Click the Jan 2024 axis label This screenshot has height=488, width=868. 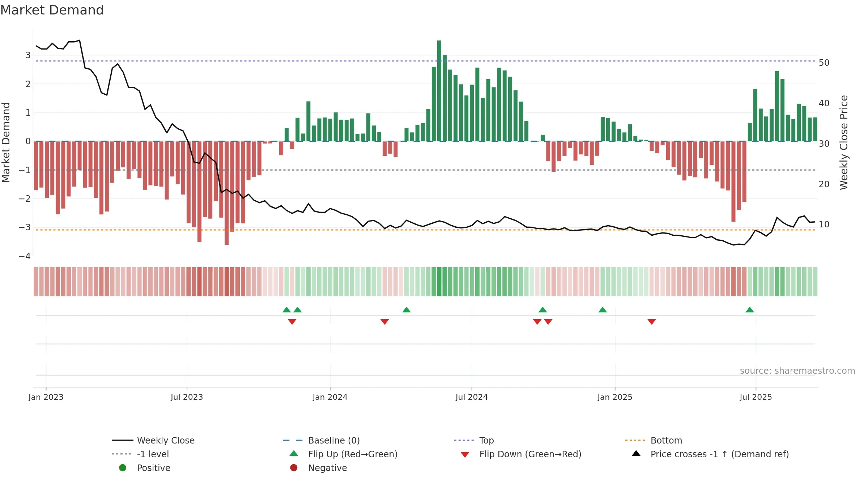(x=330, y=397)
